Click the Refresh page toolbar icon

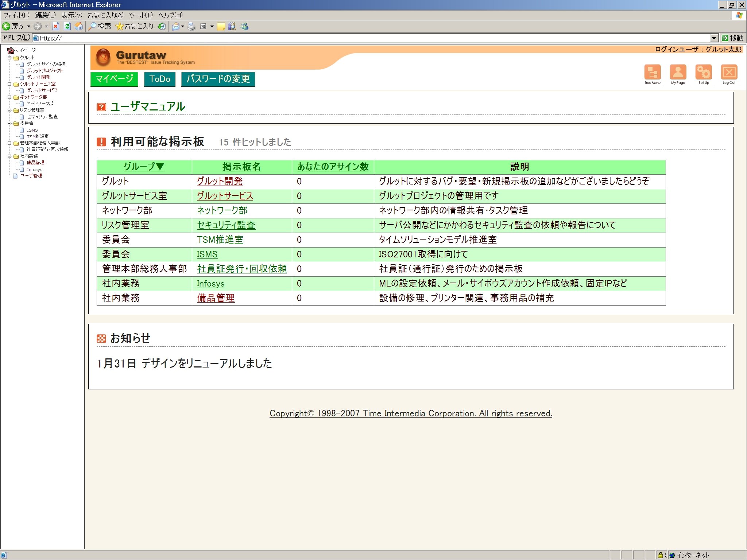(67, 26)
